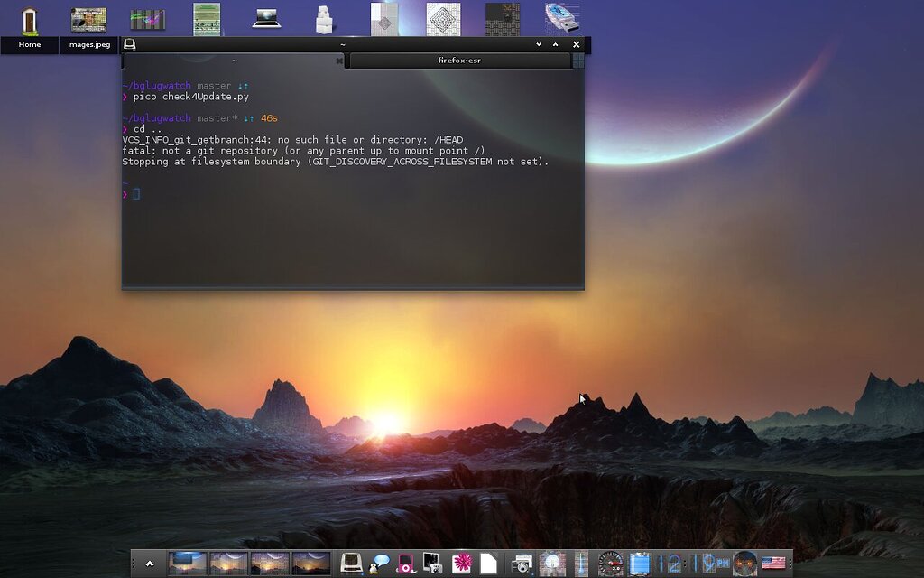Screen dimensions: 924x578
Task: Close the active terminal tab with its x
Action: coord(339,61)
